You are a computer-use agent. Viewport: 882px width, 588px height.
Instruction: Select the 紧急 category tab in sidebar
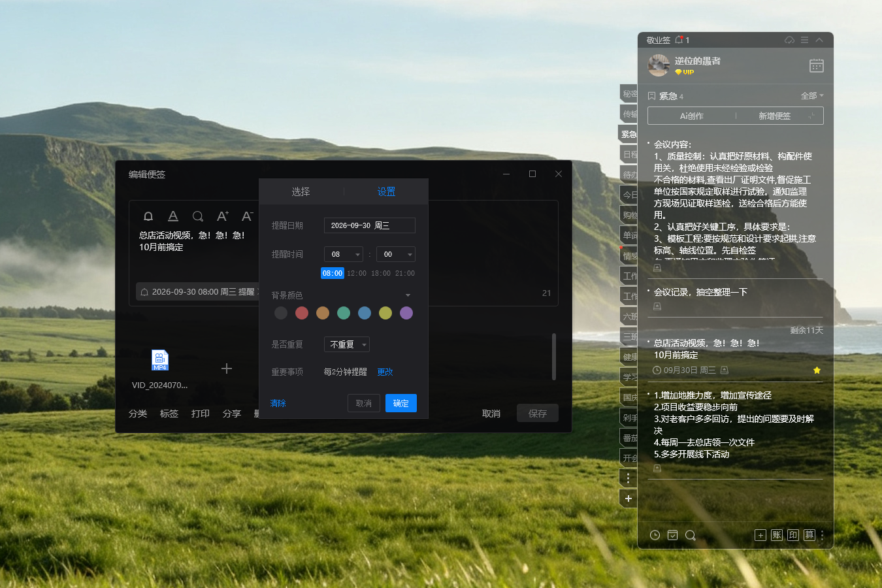pos(629,134)
